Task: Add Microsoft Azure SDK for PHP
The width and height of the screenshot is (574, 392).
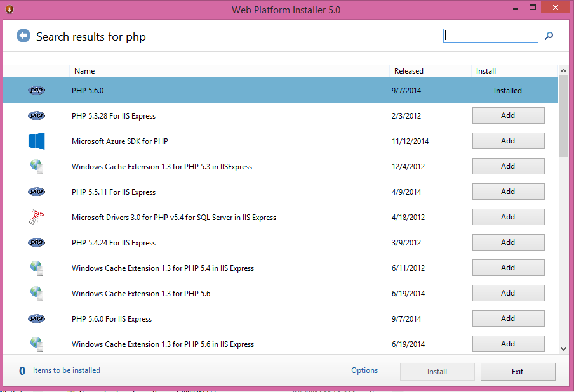Action: (508, 141)
